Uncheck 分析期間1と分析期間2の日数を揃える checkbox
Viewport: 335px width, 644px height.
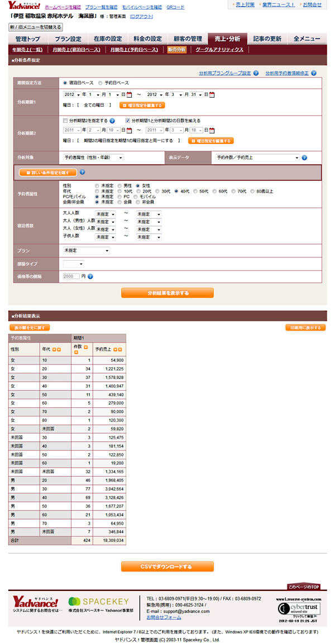point(127,121)
